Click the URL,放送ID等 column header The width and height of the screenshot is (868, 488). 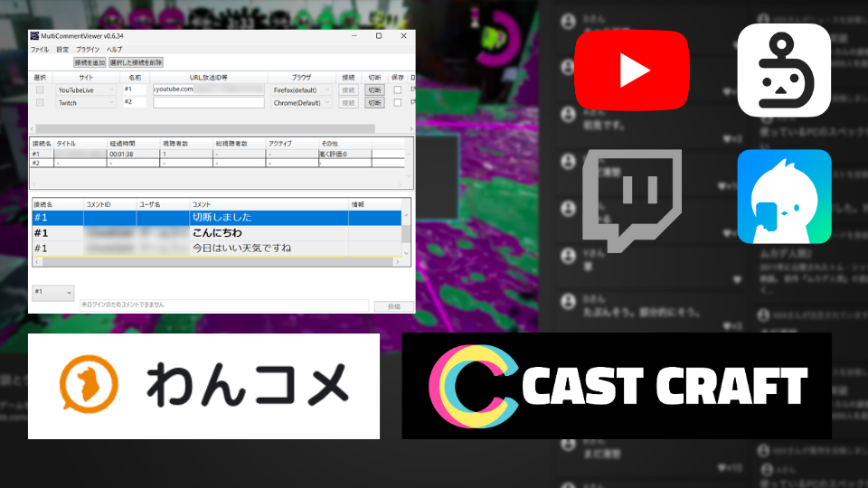pyautogui.click(x=209, y=78)
